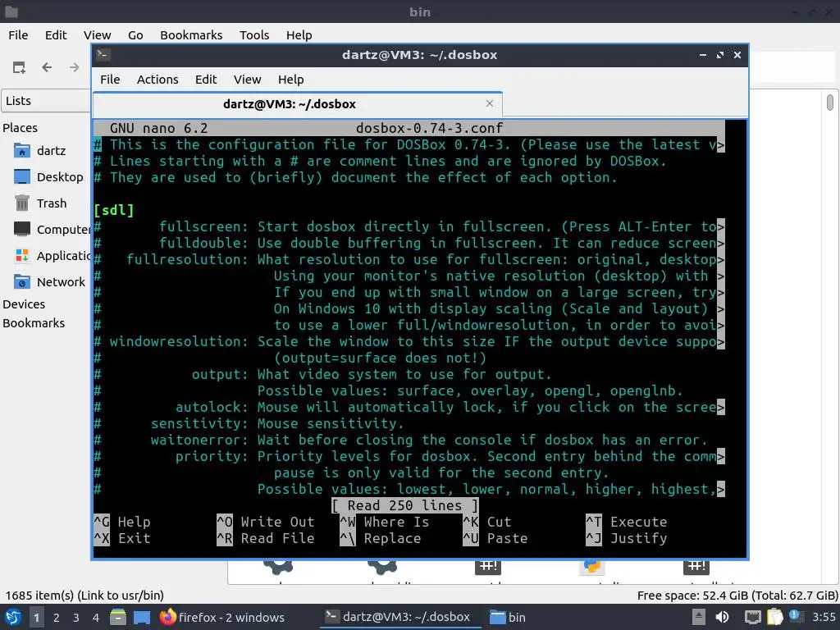Click the 'fullscreen:' comment line in nano

click(409, 226)
